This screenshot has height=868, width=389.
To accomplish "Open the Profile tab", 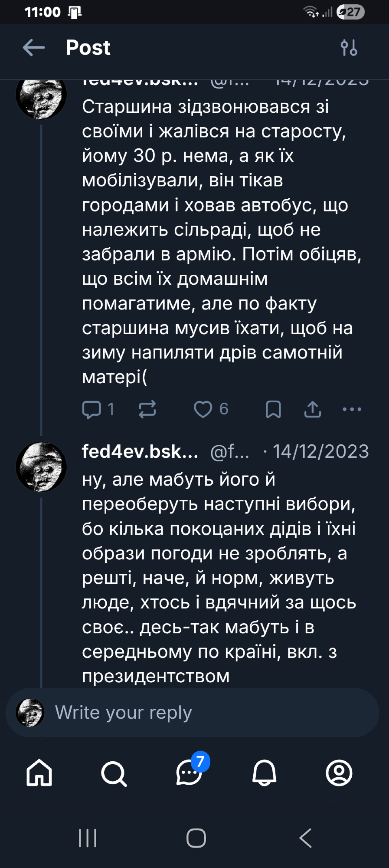I will click(339, 773).
